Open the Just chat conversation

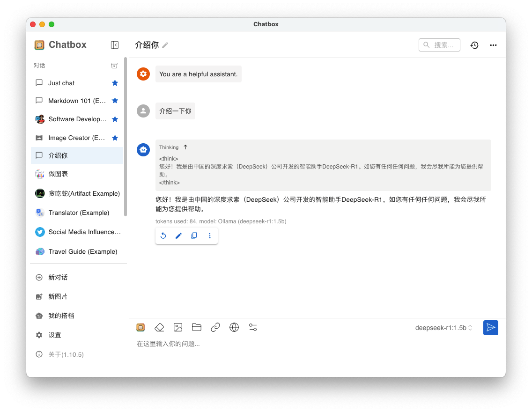pyautogui.click(x=77, y=83)
